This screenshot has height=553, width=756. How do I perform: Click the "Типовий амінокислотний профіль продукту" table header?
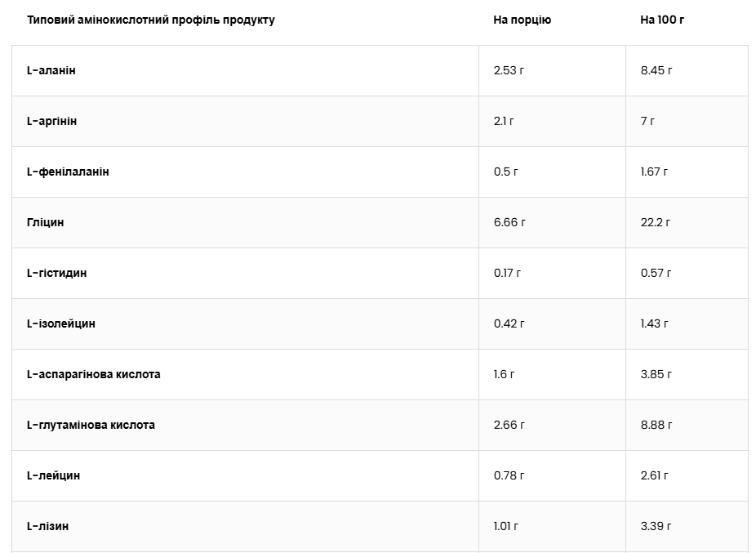point(151,20)
